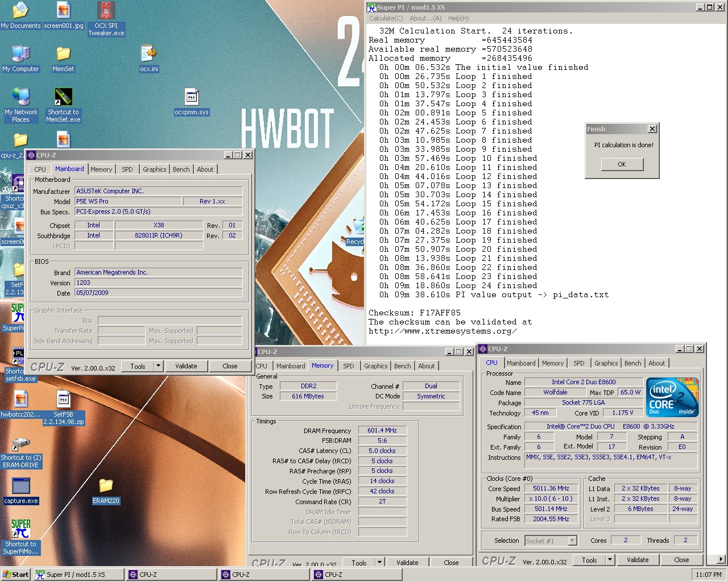The width and height of the screenshot is (728, 582).
Task: Open About tab in processor CPU-Z window
Action: click(657, 363)
